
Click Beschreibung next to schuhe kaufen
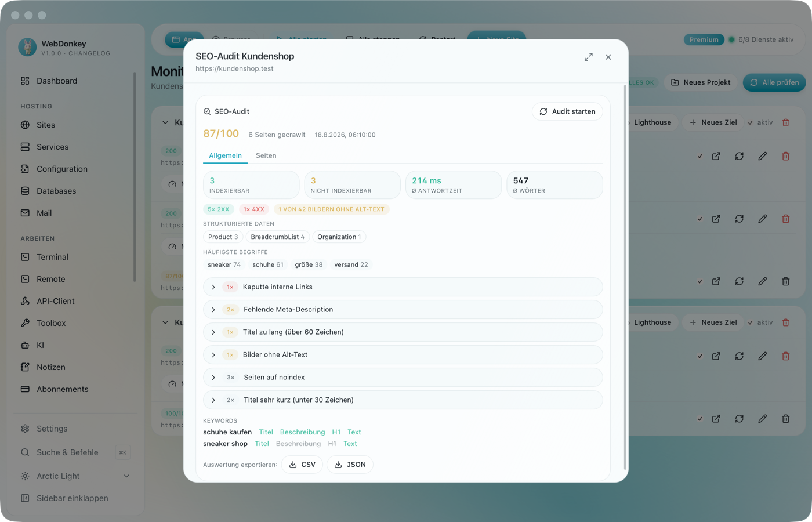[302, 432]
